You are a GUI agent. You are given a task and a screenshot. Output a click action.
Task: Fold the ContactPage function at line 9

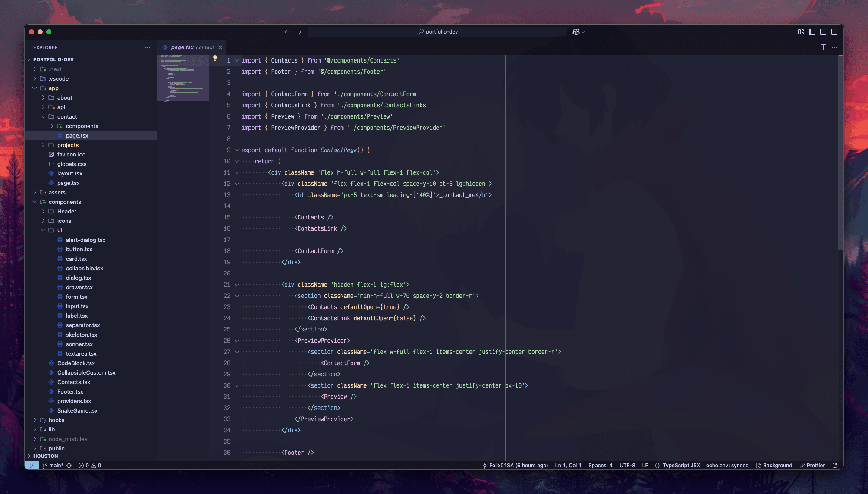point(236,150)
